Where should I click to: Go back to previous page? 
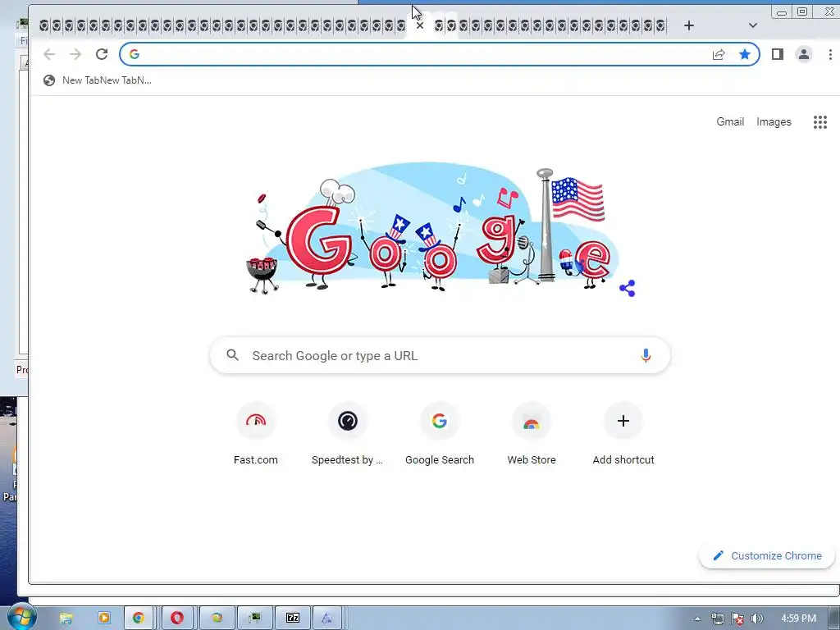click(49, 54)
